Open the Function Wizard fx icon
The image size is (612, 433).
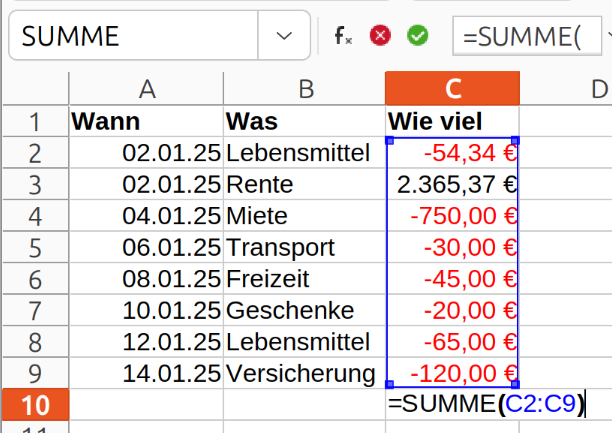[343, 36]
